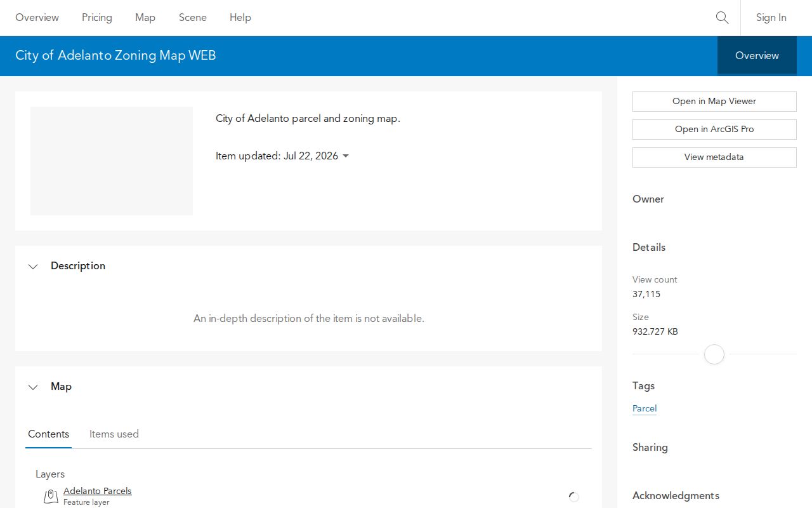Image resolution: width=812 pixels, height=508 pixels.
Task: Open the Adelanto Parcels layer link
Action: 98,491
